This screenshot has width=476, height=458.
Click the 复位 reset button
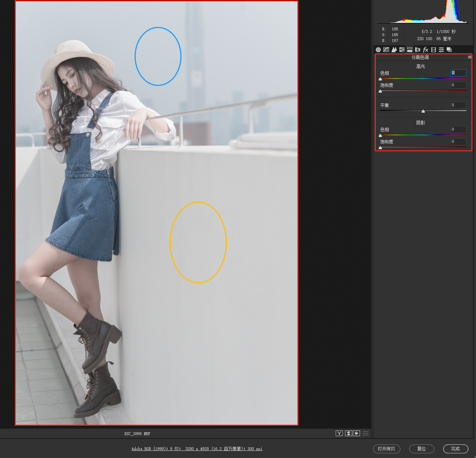point(422,449)
